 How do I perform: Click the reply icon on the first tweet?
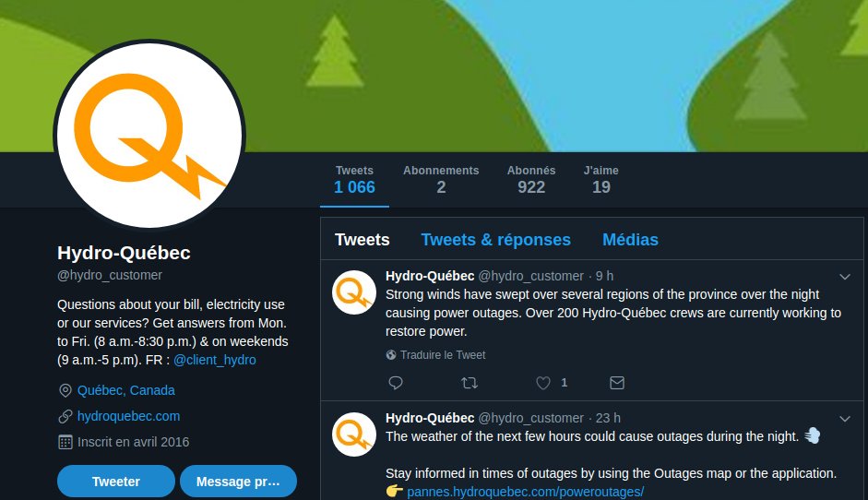click(x=395, y=383)
